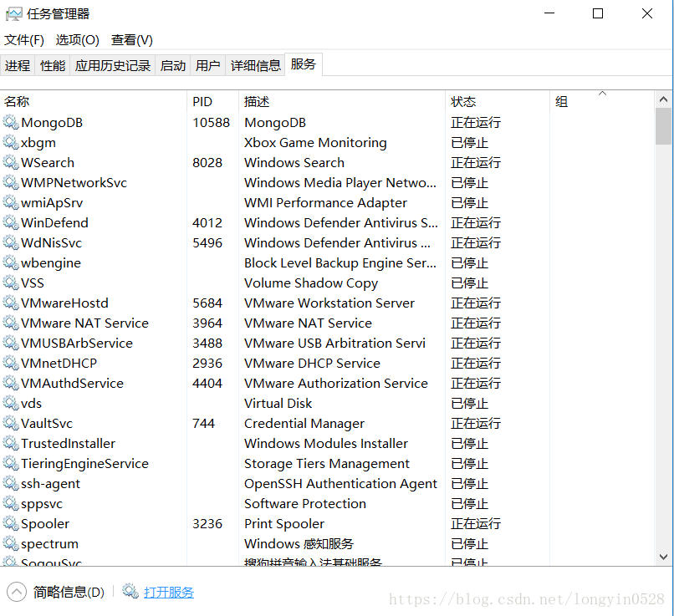Sort by the 名称 column header
This screenshot has height=616, width=674.
pyautogui.click(x=94, y=101)
